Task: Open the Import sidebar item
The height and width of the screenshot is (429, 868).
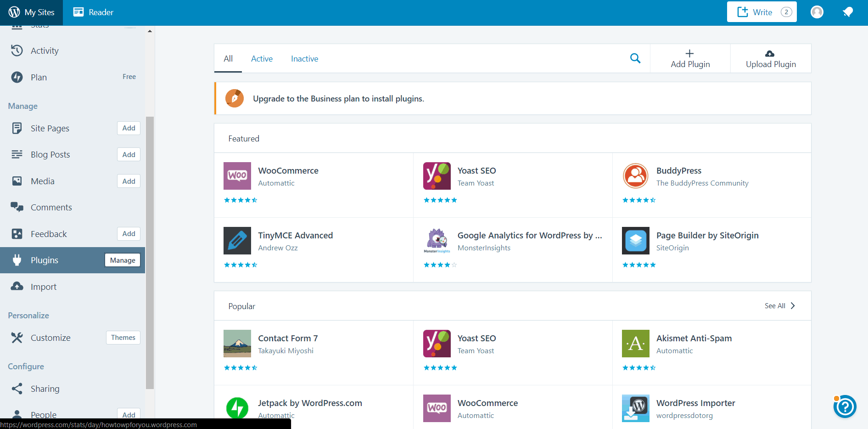Action: pyautogui.click(x=73, y=287)
